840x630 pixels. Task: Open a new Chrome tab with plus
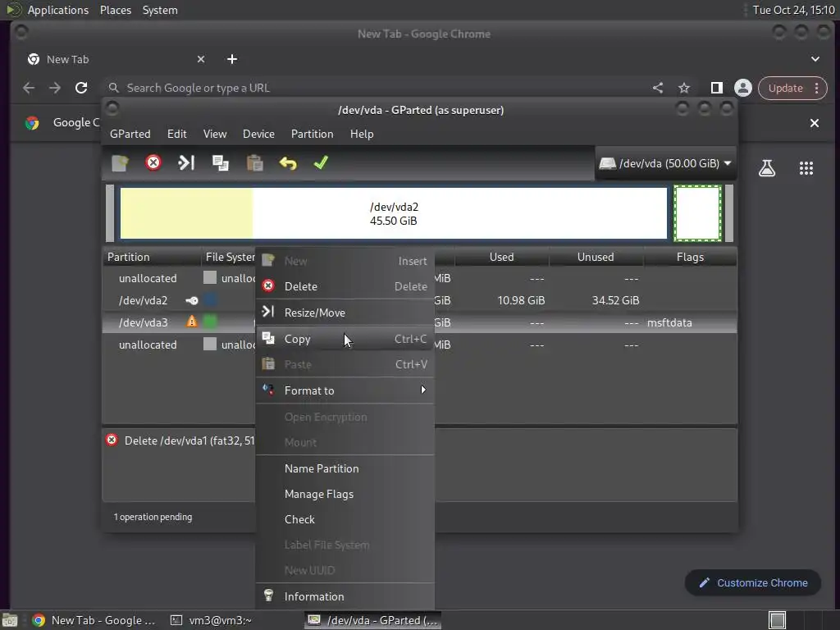[x=232, y=59]
